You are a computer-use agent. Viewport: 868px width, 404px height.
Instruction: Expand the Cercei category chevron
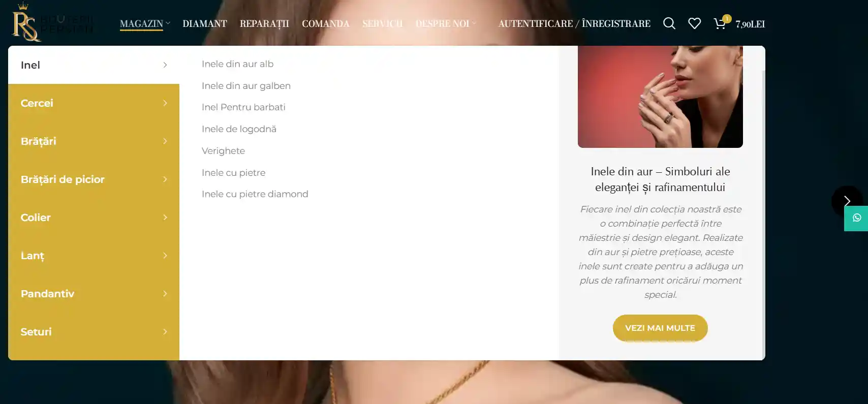click(165, 103)
